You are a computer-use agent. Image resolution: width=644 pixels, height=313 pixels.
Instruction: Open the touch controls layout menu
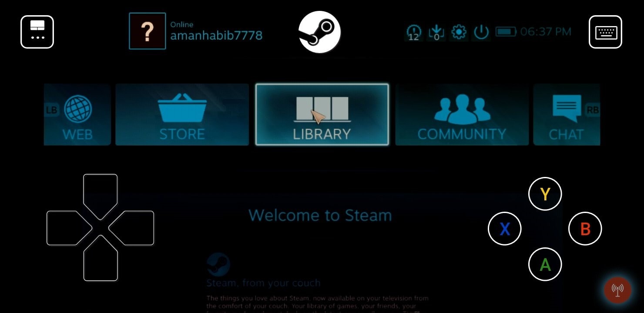[37, 32]
